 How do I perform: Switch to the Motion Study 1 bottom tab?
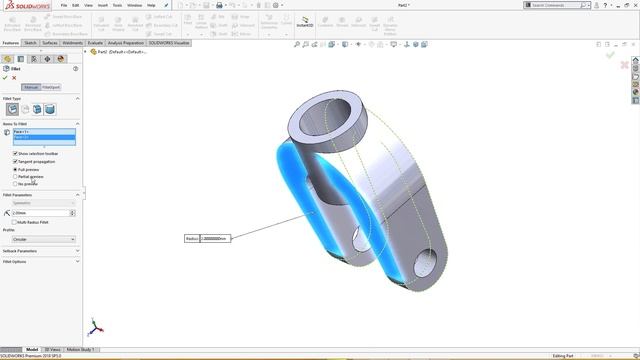pos(80,349)
